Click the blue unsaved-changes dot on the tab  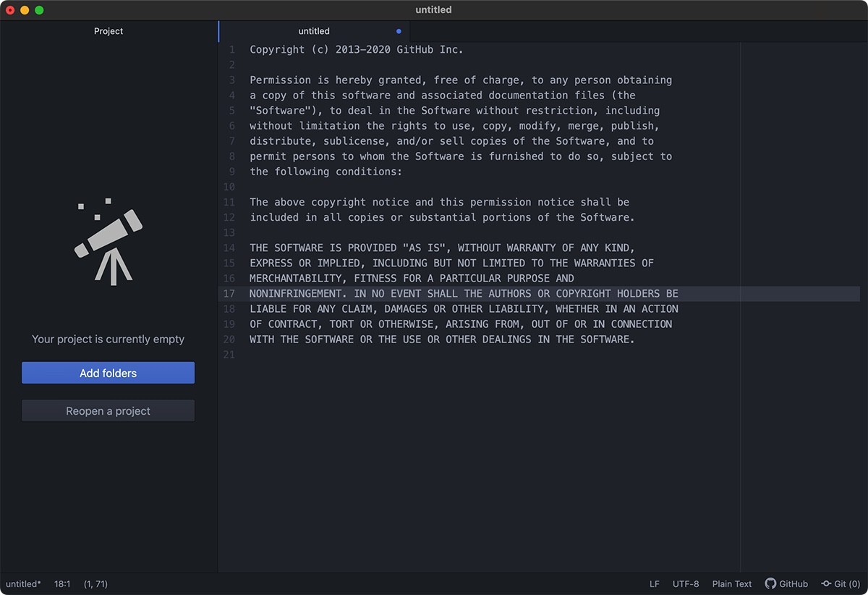click(x=398, y=31)
